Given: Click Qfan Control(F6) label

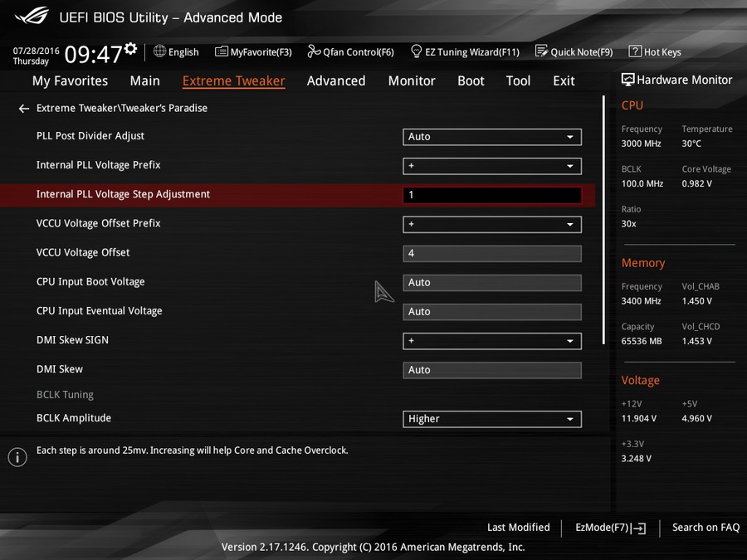Looking at the screenshot, I should (x=359, y=52).
